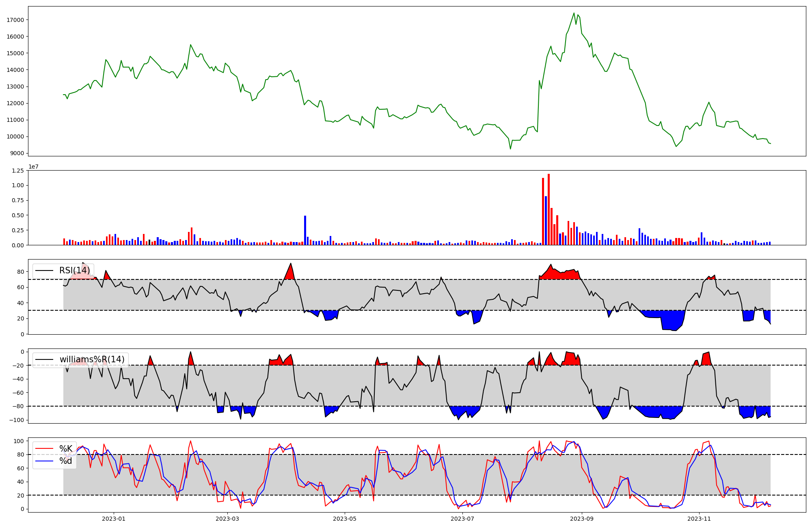Click the %K legend text
The width and height of the screenshot is (812, 528).
click(x=66, y=449)
